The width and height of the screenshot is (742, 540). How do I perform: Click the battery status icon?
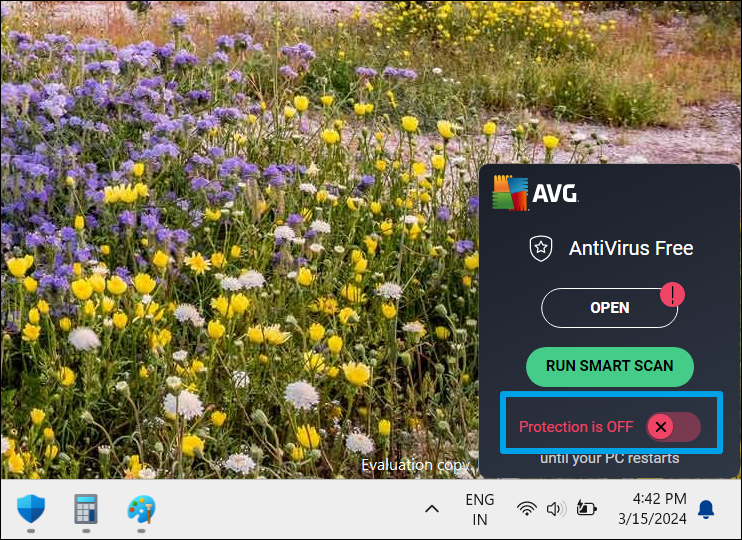[x=586, y=508]
